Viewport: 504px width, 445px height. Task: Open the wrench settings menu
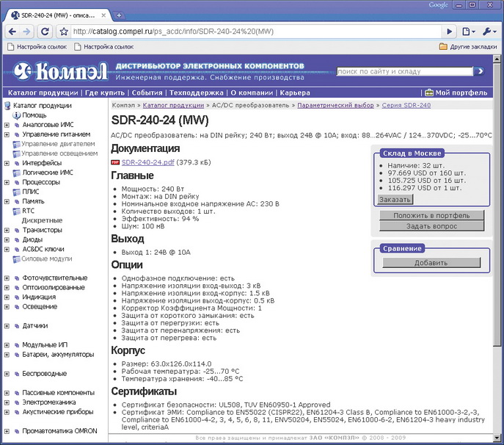[x=489, y=32]
